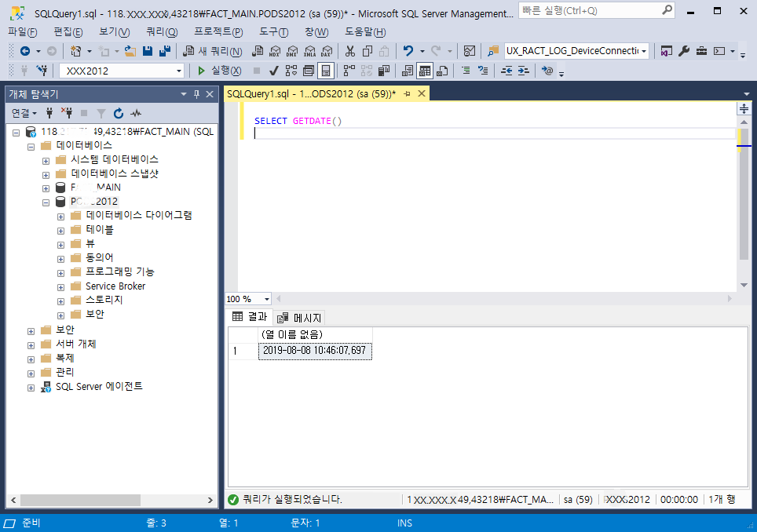Click increase indent icon
Screen dimensions: 757x532
[x=524, y=71]
